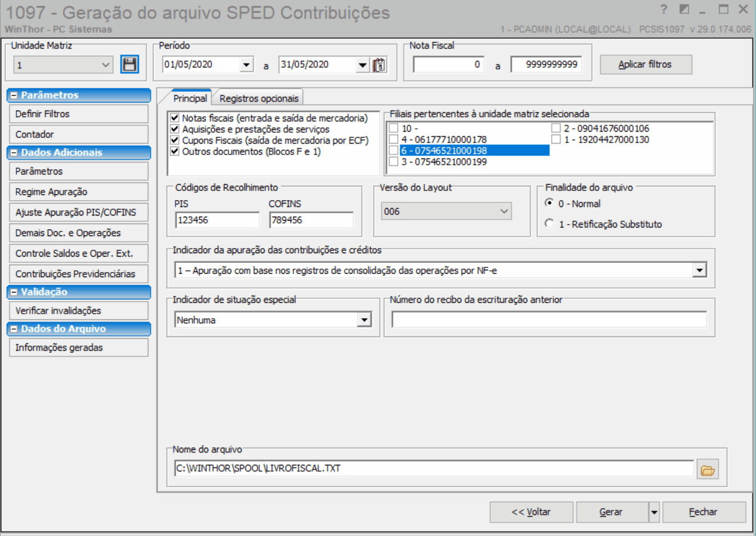Click the help question mark icon
The image size is (756, 536).
(x=664, y=10)
